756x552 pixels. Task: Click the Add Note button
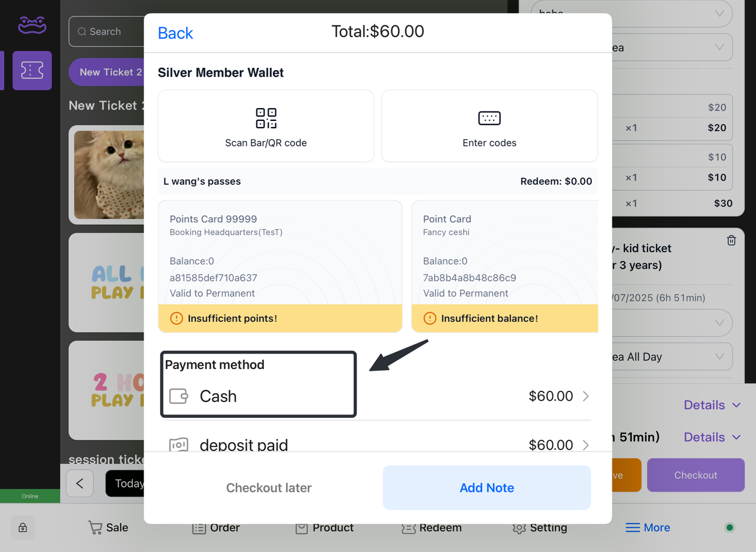tap(487, 488)
